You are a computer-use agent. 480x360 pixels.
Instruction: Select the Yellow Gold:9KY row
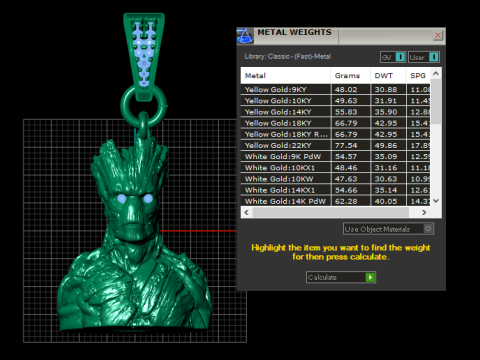pyautogui.click(x=336, y=89)
